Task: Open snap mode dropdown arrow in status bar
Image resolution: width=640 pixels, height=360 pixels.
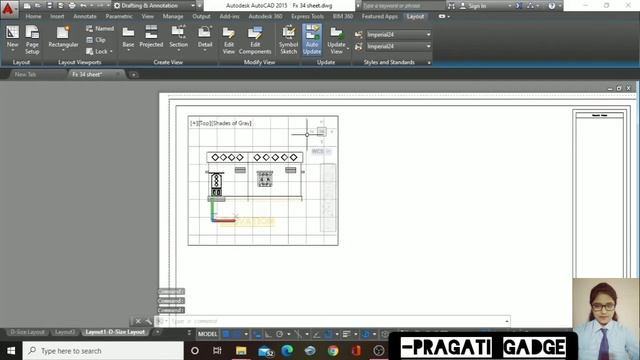Action: coord(246,334)
